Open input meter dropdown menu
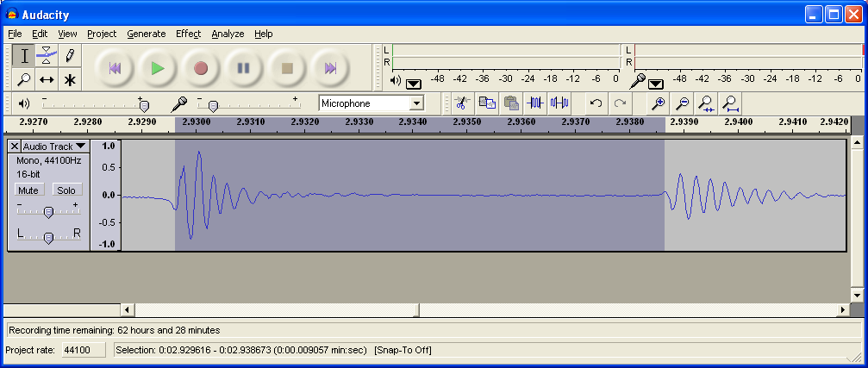 pos(655,84)
